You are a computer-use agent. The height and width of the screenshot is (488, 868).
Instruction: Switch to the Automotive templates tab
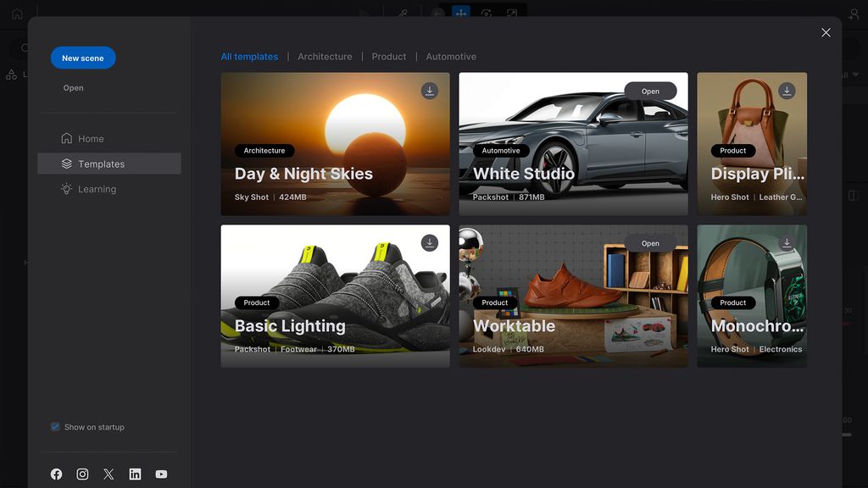(x=451, y=56)
